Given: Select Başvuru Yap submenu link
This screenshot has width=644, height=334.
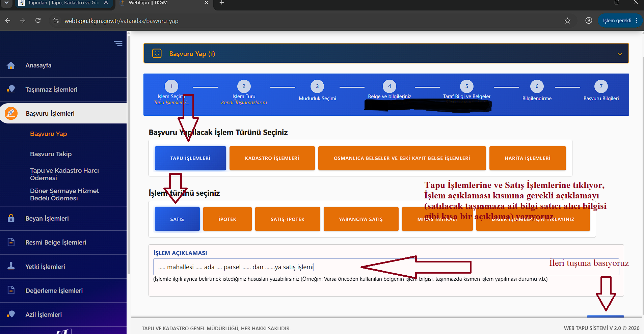Looking at the screenshot, I should 49,134.
